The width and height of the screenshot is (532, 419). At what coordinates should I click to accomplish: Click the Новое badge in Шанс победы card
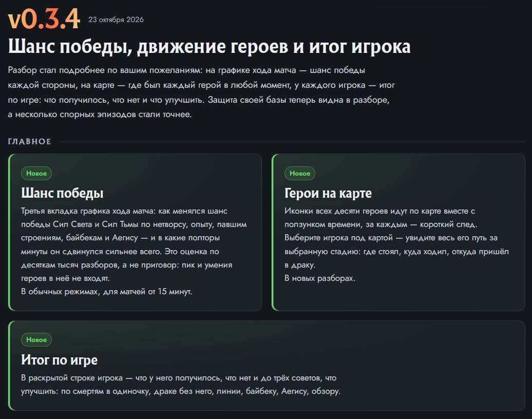[36, 174]
